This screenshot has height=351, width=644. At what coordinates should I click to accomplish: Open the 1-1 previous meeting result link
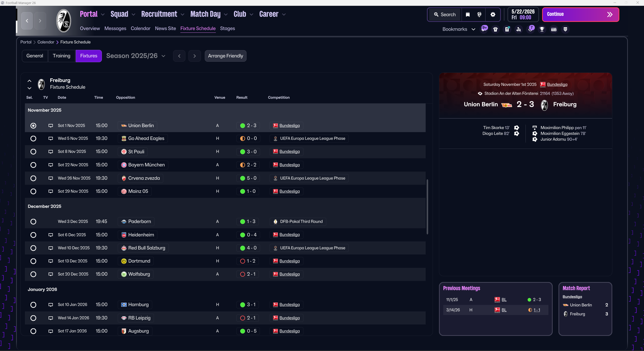pyautogui.click(x=537, y=310)
